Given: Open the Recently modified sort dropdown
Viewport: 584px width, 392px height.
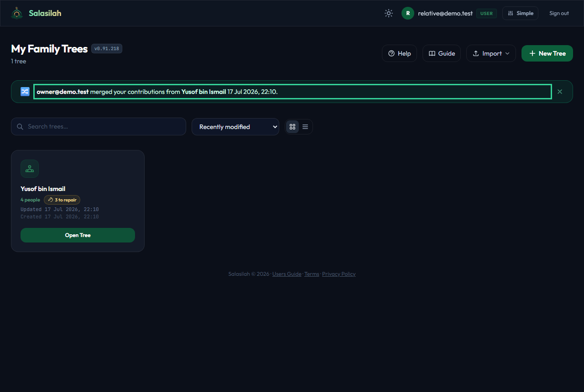Looking at the screenshot, I should tap(235, 127).
